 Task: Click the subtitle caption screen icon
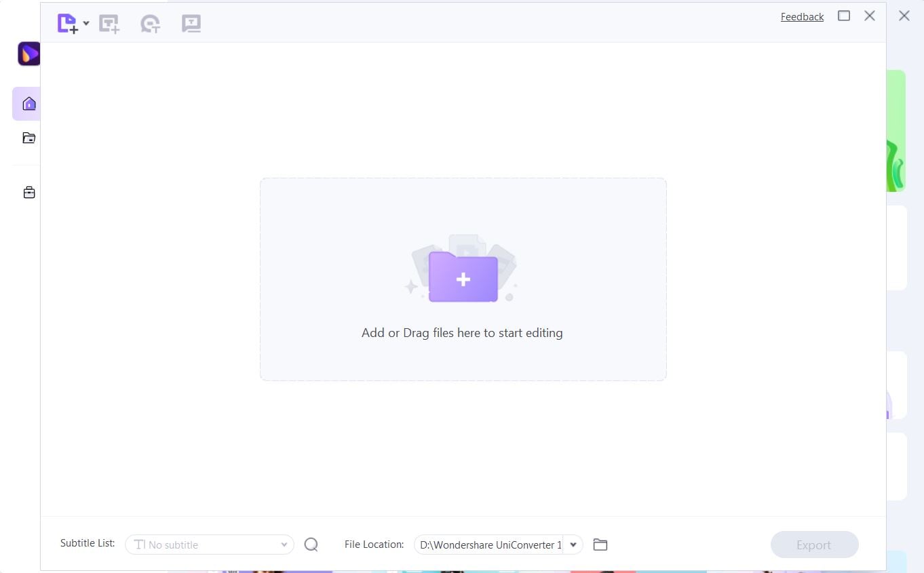(x=191, y=24)
